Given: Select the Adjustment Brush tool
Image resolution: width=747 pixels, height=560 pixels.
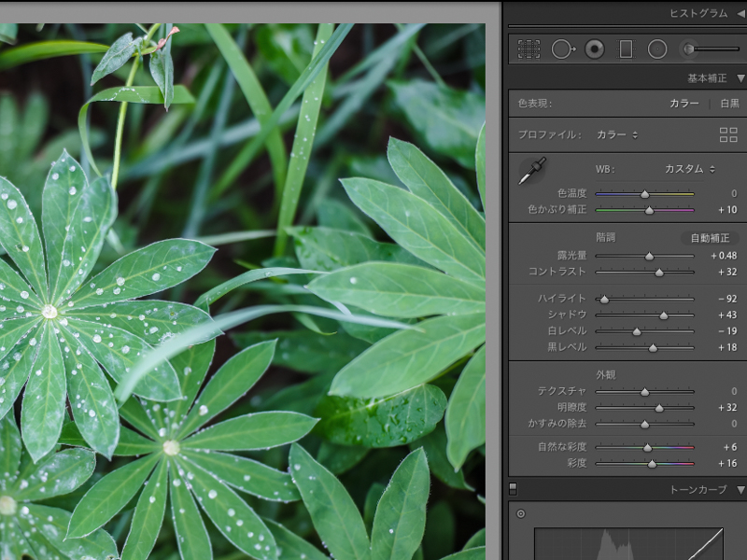Looking at the screenshot, I should click(712, 49).
